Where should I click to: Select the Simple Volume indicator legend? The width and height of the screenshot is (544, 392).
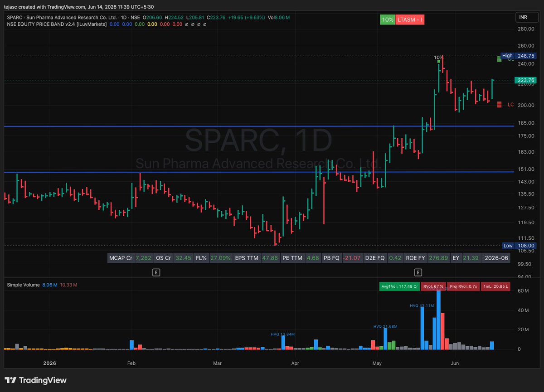23,285
